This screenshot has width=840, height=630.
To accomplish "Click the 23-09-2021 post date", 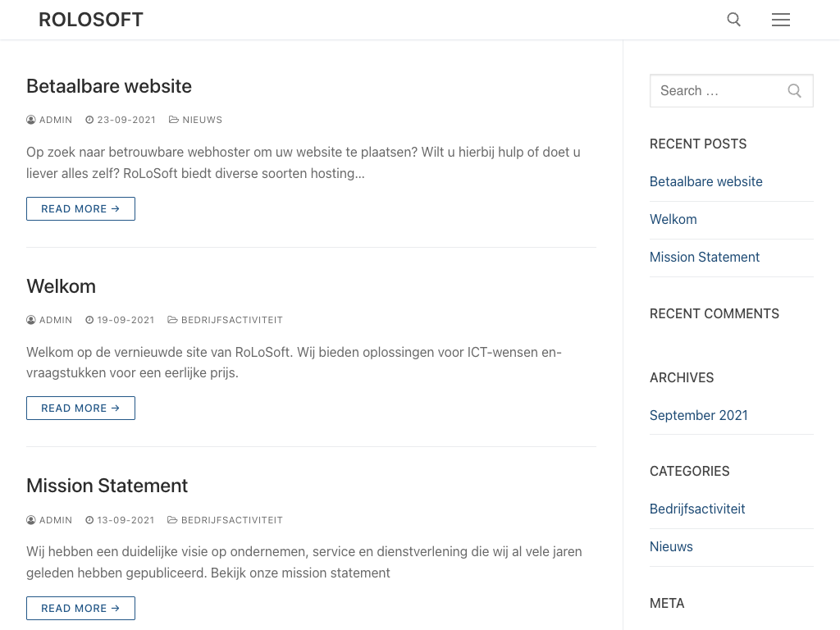I will (x=126, y=120).
